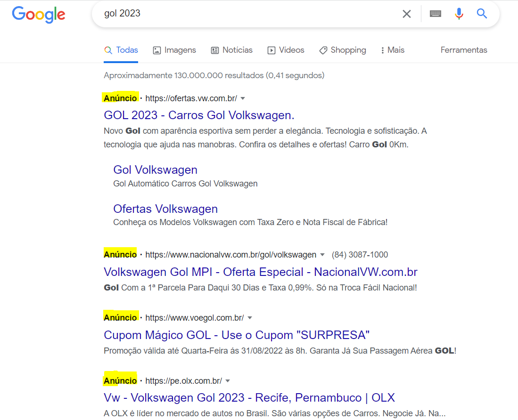Open 'Volkswagen Gol MPI - Oferta Especial' result
The height and width of the screenshot is (420, 518).
click(261, 272)
